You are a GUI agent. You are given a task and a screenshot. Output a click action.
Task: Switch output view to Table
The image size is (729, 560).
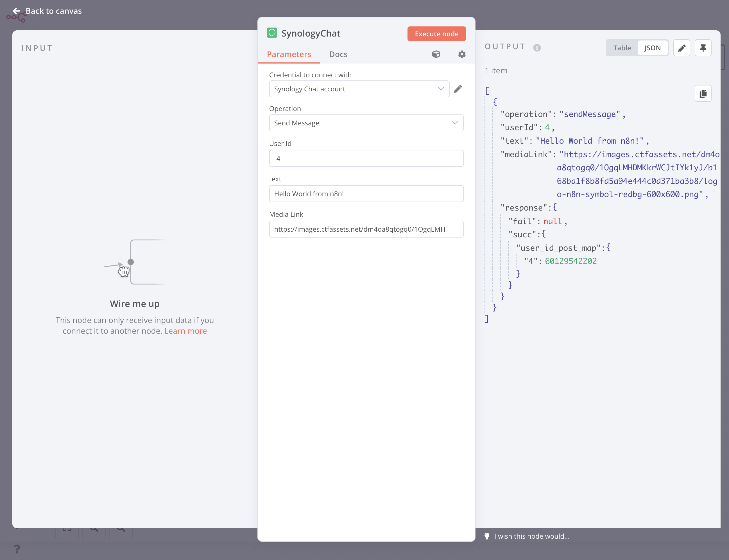(x=622, y=48)
